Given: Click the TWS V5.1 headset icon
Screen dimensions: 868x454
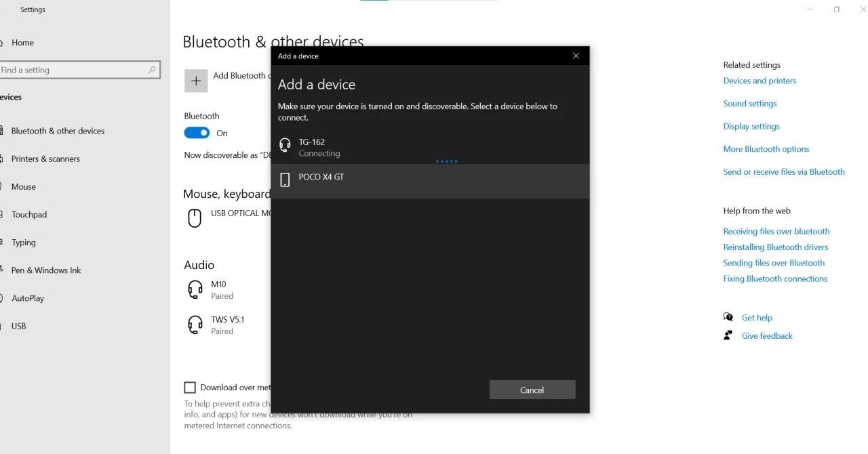Looking at the screenshot, I should pos(195,325).
